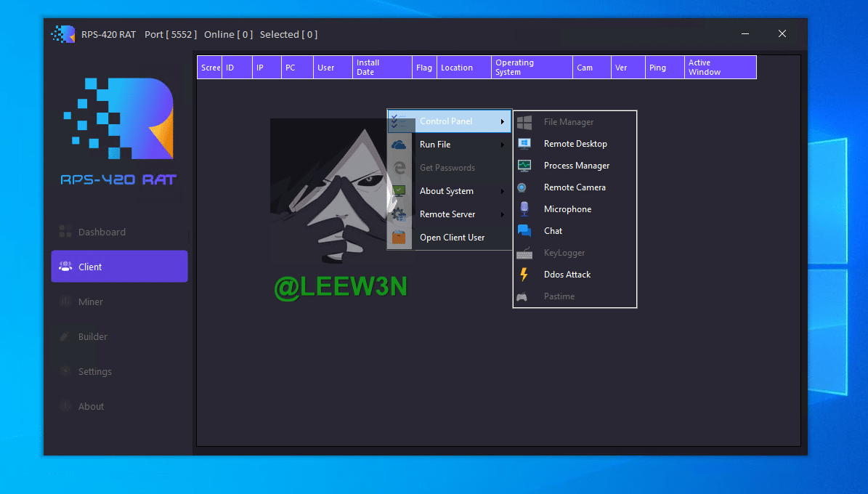Expand the About System submenu arrow

point(502,191)
